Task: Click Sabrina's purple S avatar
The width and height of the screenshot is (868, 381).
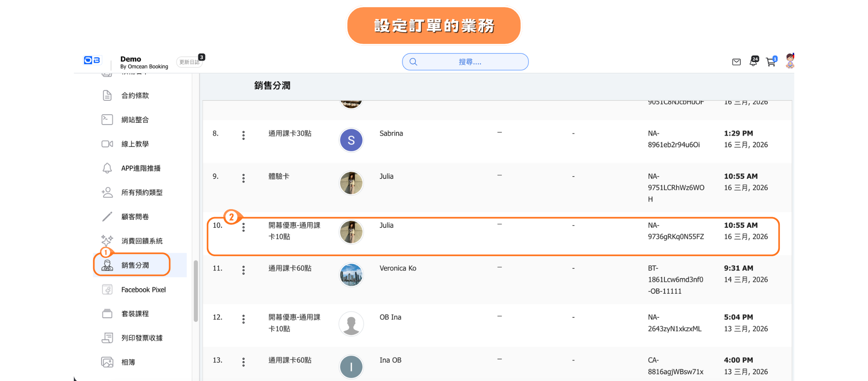Action: [351, 140]
